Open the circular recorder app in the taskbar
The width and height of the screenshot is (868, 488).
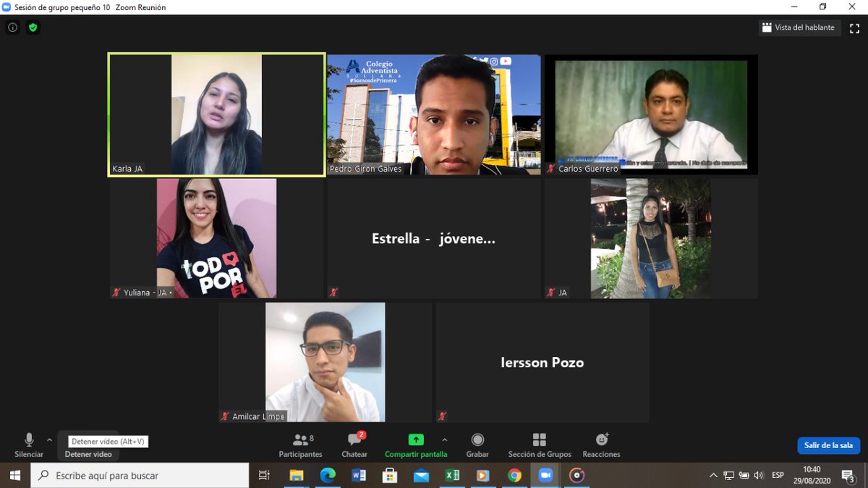pyautogui.click(x=576, y=476)
